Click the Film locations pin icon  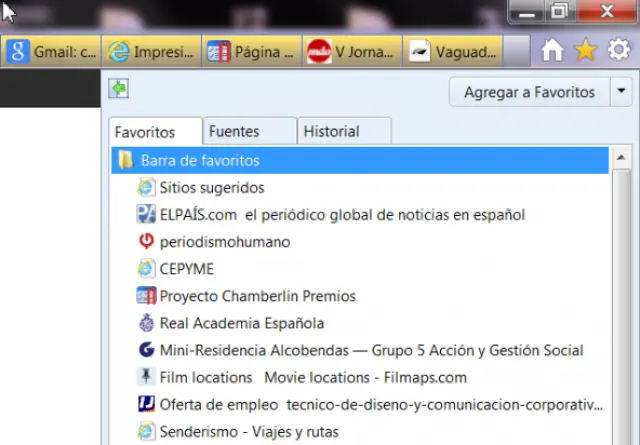click(146, 377)
